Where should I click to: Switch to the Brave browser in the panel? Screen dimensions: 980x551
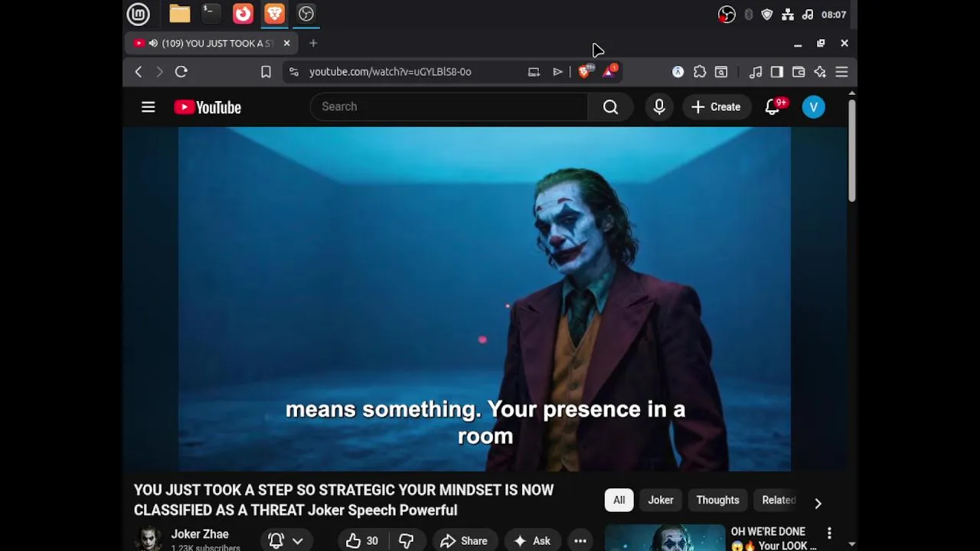click(x=275, y=14)
